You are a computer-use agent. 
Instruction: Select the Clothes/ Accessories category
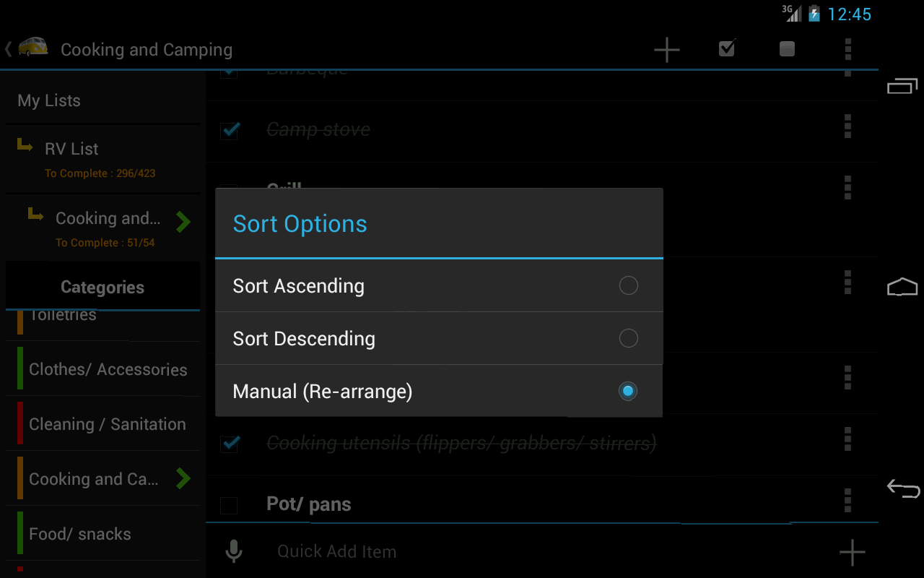108,369
